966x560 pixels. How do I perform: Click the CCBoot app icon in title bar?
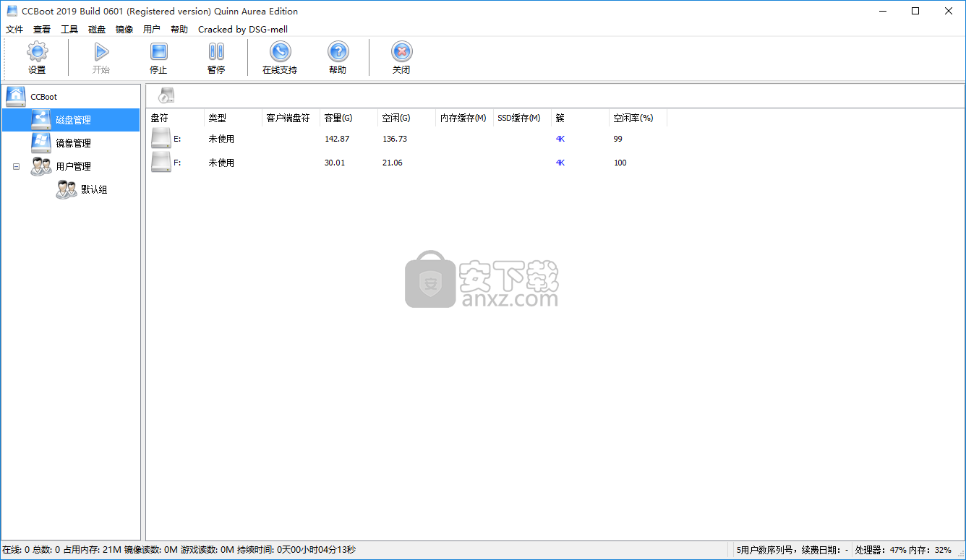point(12,11)
